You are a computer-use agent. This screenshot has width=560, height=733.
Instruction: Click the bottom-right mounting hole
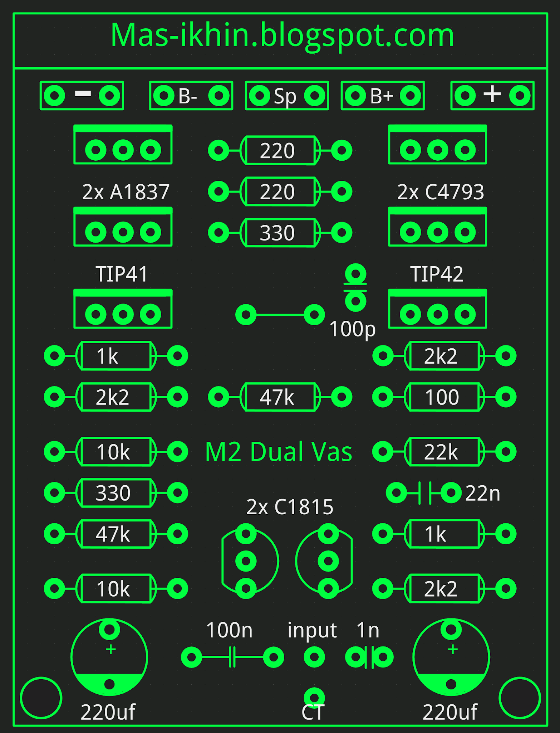coord(520,698)
